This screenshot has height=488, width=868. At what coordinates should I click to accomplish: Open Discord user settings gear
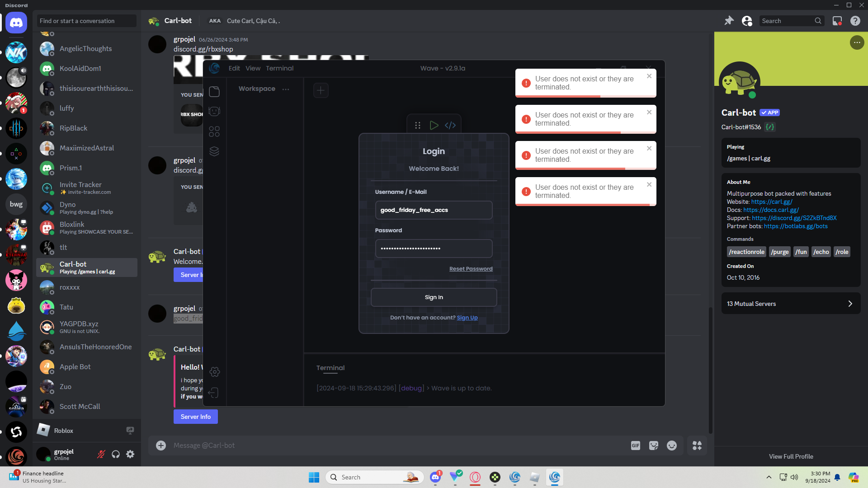(130, 454)
